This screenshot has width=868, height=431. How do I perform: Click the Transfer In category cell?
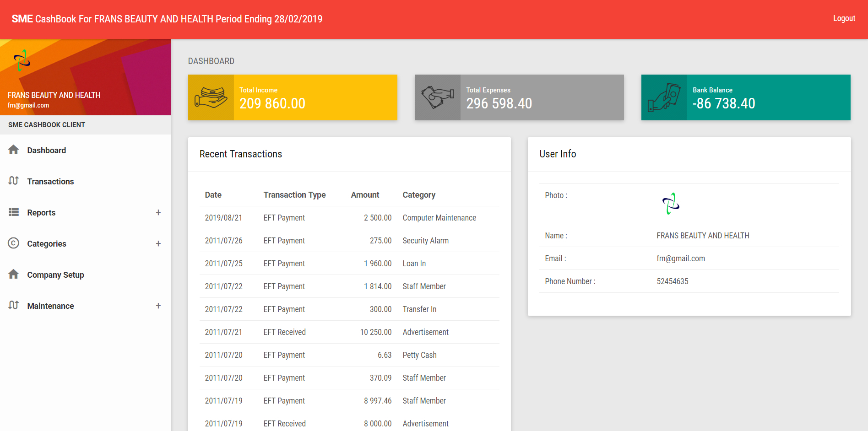pos(420,309)
